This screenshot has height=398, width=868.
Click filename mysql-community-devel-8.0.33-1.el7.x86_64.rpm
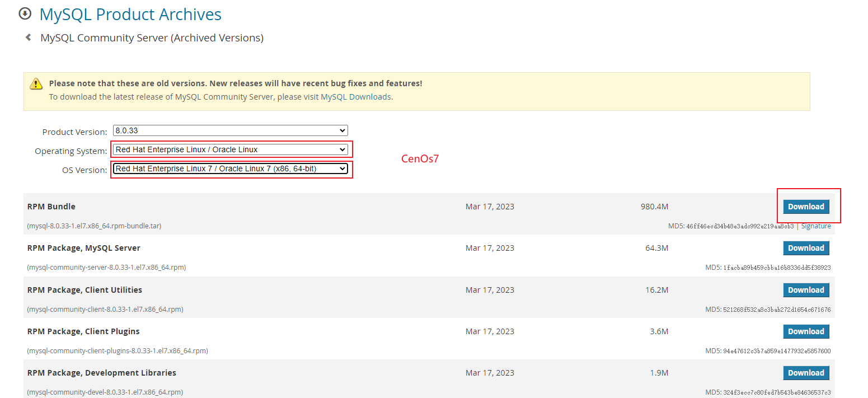(x=105, y=392)
